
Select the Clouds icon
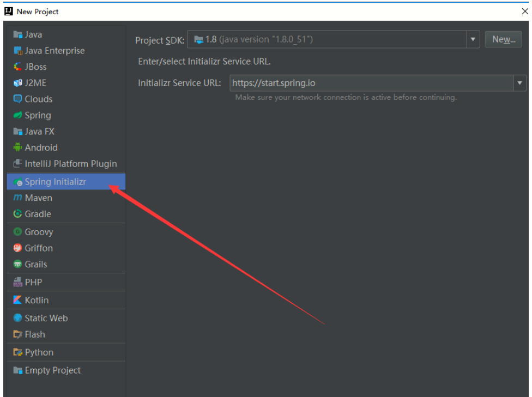pos(17,99)
